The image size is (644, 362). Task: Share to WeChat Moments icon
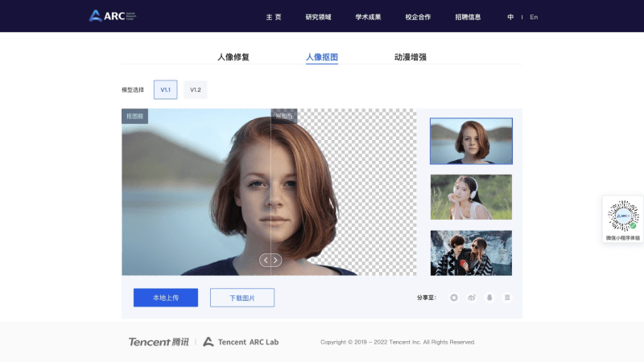(x=454, y=298)
